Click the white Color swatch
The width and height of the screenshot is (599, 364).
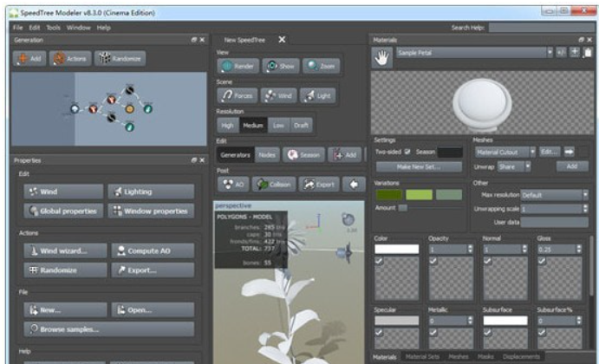[396, 249]
